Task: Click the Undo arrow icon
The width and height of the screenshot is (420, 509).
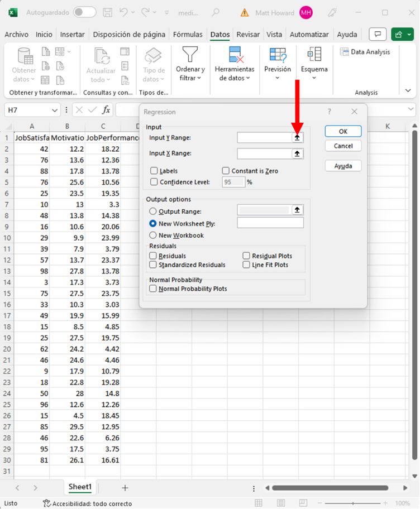Action: [x=125, y=12]
